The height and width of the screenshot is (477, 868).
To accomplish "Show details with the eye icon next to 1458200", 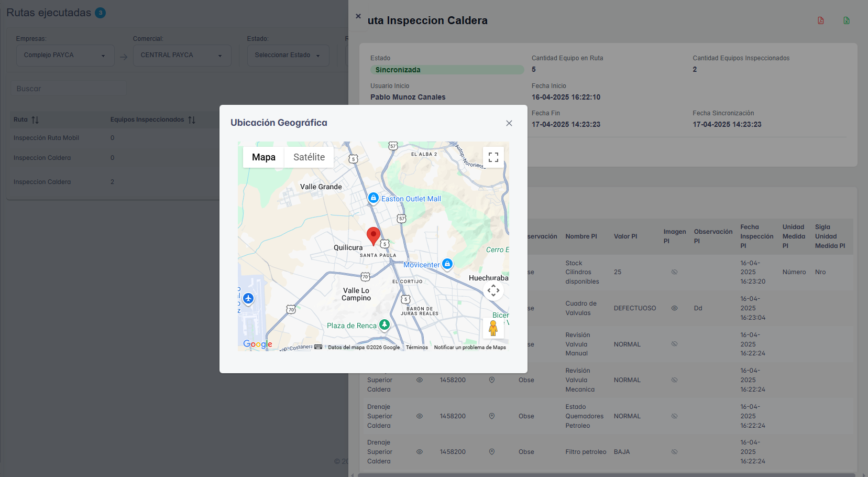I will tap(419, 380).
